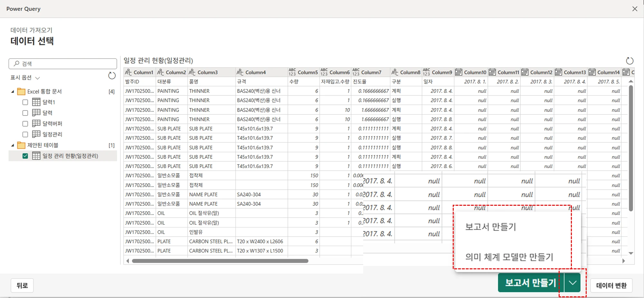Click the 데이터 변환 button
The width and height of the screenshot is (644, 298).
pyautogui.click(x=611, y=285)
